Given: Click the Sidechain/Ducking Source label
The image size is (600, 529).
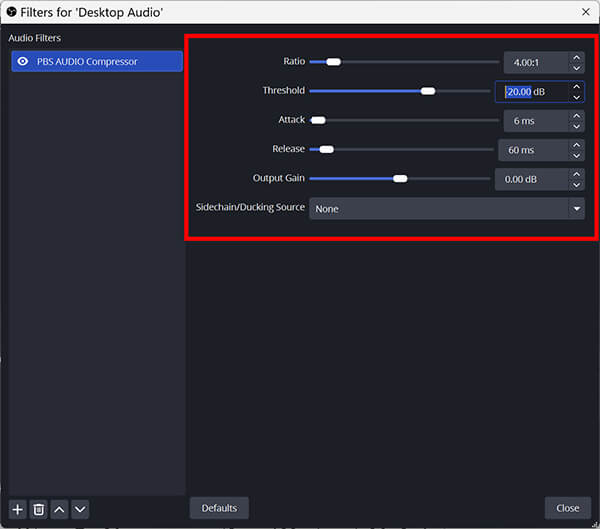Looking at the screenshot, I should pyautogui.click(x=250, y=207).
